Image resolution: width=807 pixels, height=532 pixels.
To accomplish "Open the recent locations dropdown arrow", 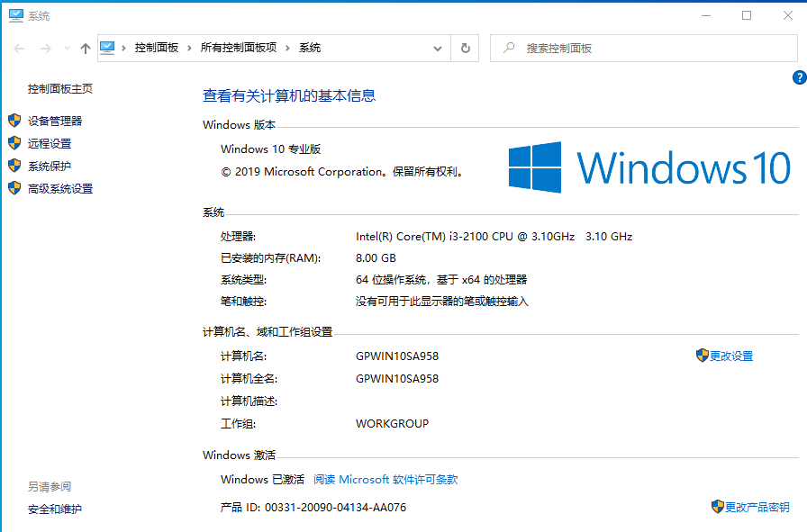I will click(67, 49).
